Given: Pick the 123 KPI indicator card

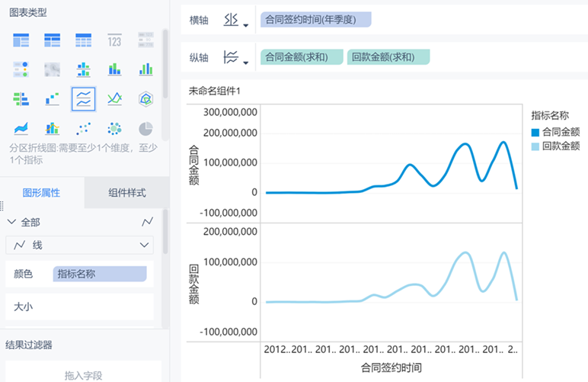Looking at the screenshot, I should 114,40.
